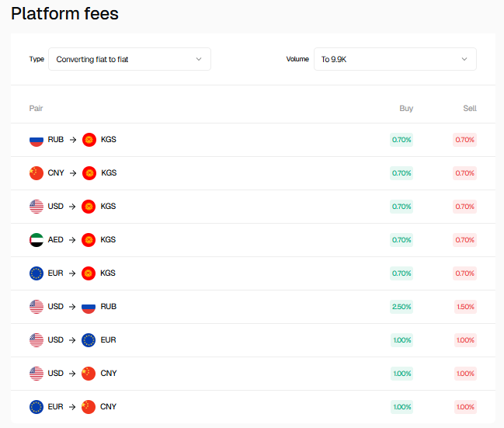504x428 pixels.
Task: Click the UAE flag icon beside AED
Action: point(36,240)
